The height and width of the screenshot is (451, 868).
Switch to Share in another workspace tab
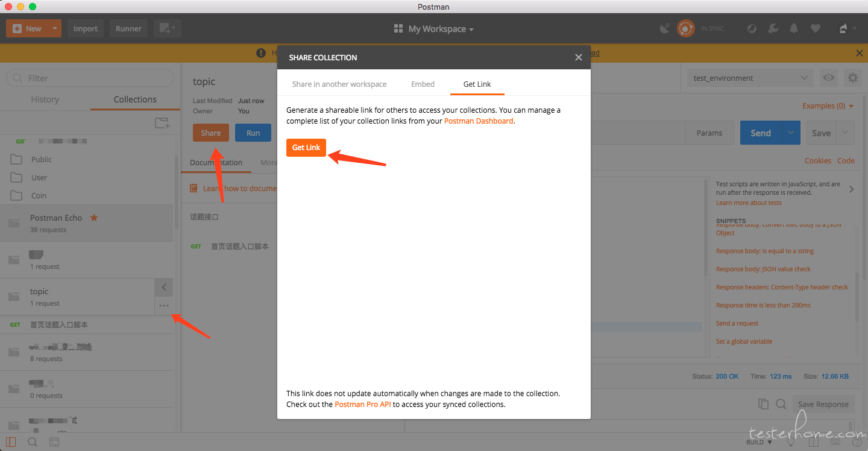(339, 84)
